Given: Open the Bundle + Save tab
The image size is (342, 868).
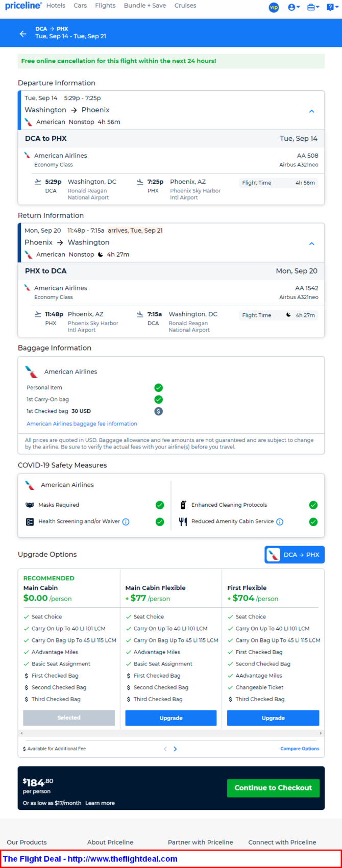Looking at the screenshot, I should pos(145,6).
